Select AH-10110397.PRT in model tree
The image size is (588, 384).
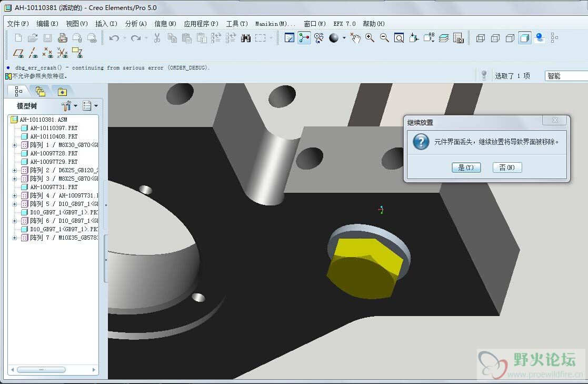click(x=54, y=128)
